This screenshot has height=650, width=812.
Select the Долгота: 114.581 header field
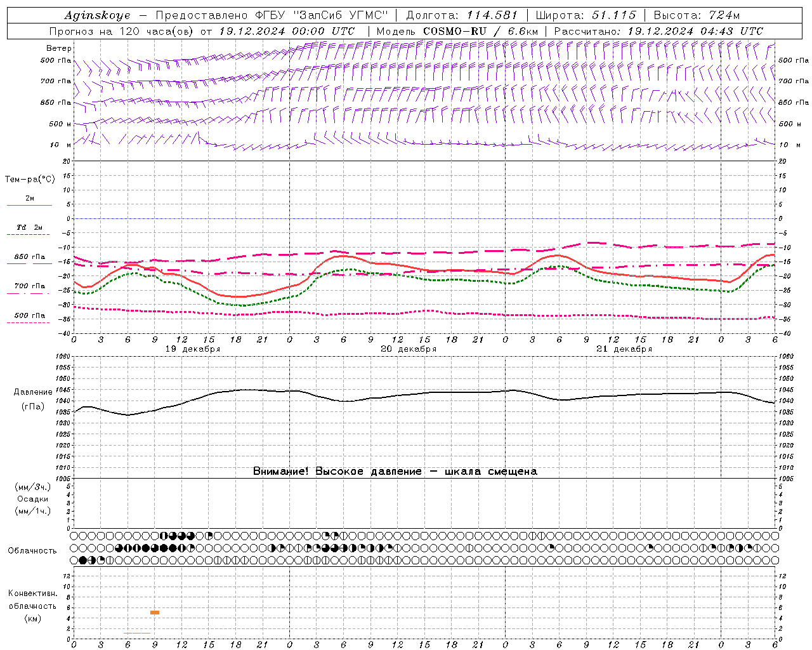coord(462,15)
